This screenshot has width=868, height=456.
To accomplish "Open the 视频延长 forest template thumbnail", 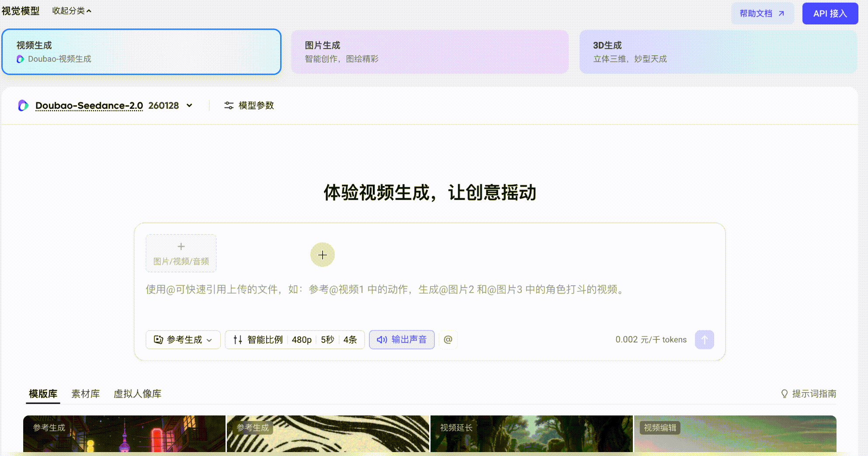I will coord(531,434).
